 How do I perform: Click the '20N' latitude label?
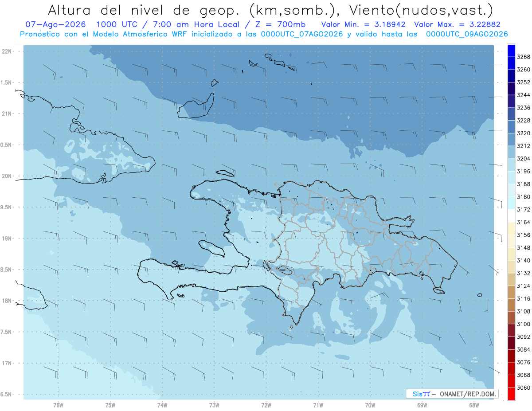pyautogui.click(x=7, y=176)
